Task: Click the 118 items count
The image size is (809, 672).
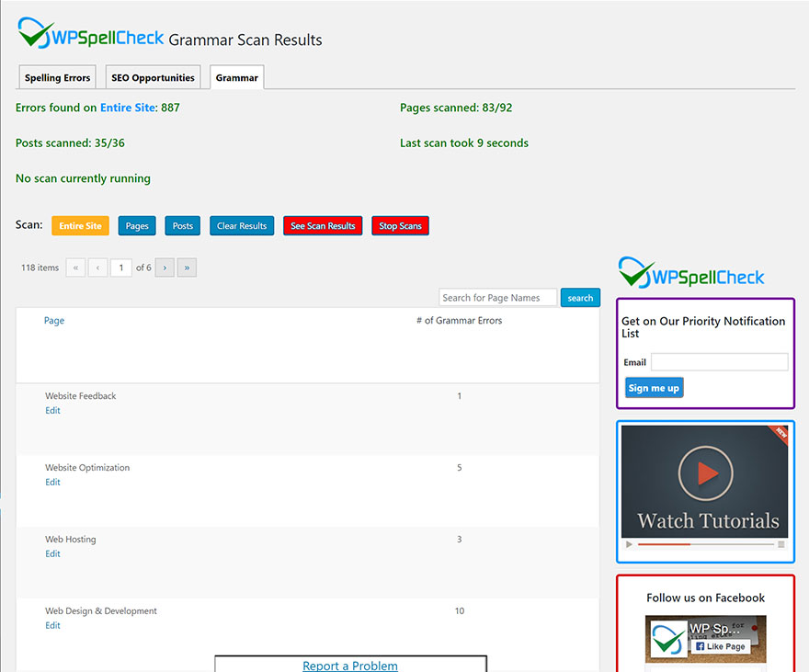Action: tap(40, 268)
